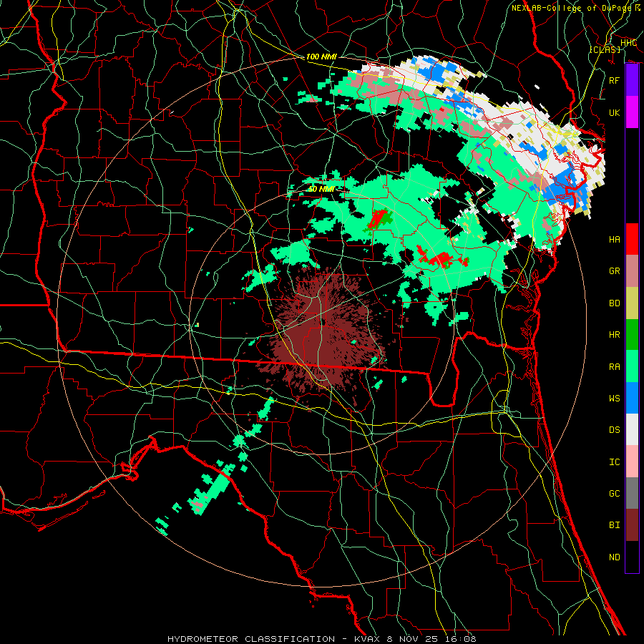Click the DS legend label
Viewport: 644px width, 644px height.
coord(614,429)
